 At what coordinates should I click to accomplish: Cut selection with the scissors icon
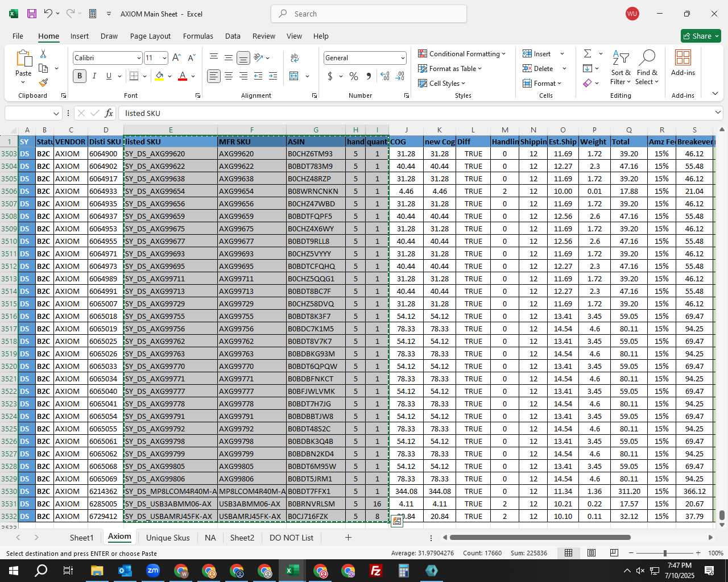tap(43, 53)
